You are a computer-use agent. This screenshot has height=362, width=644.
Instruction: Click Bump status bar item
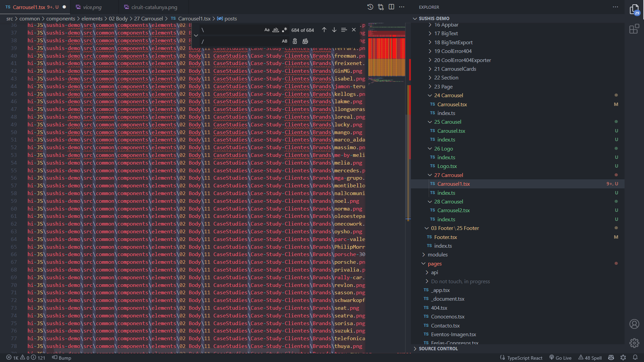[62, 358]
